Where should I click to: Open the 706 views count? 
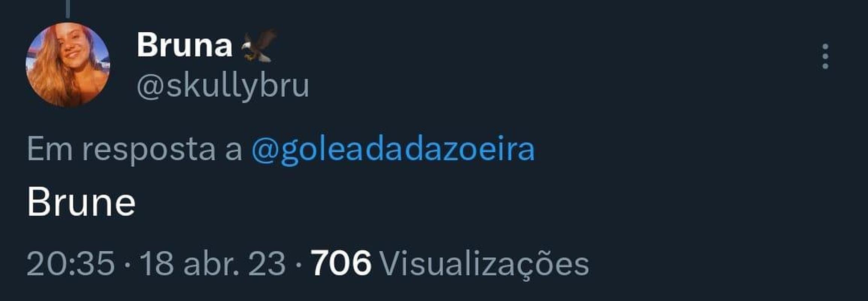(341, 263)
